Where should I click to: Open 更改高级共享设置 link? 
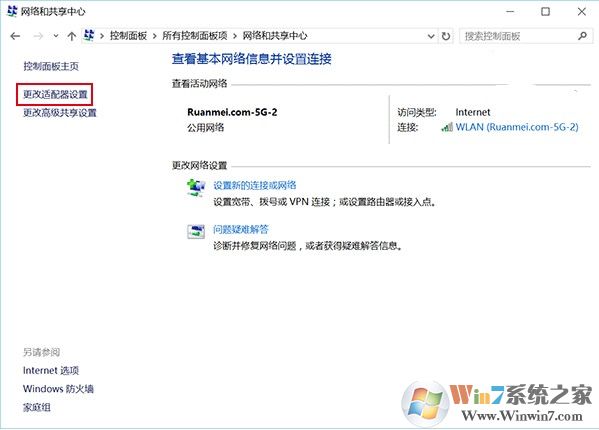pos(60,113)
